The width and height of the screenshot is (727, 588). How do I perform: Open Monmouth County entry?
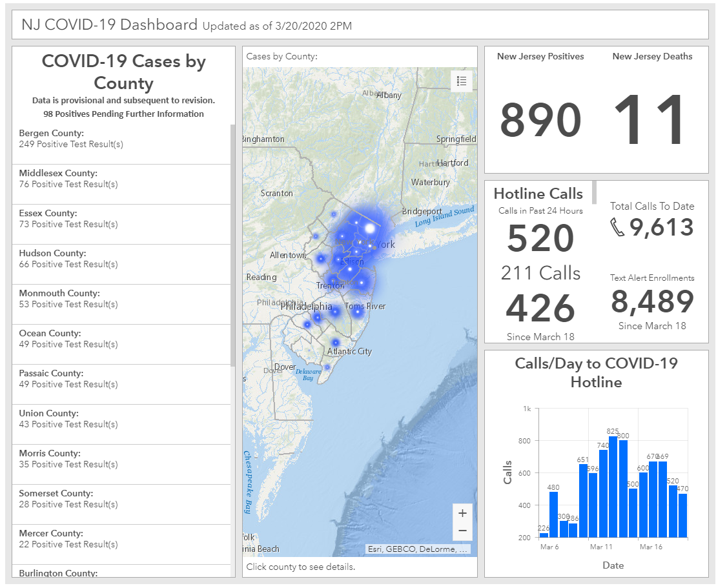coord(121,304)
